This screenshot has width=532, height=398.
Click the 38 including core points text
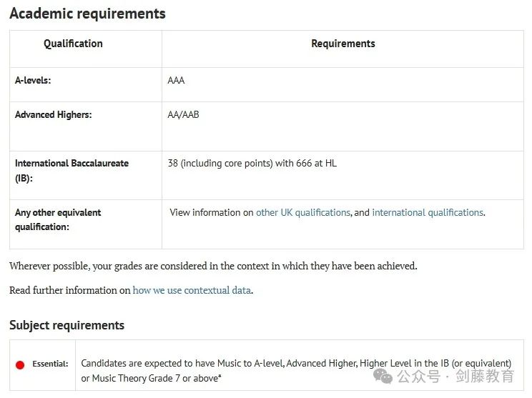click(x=252, y=164)
